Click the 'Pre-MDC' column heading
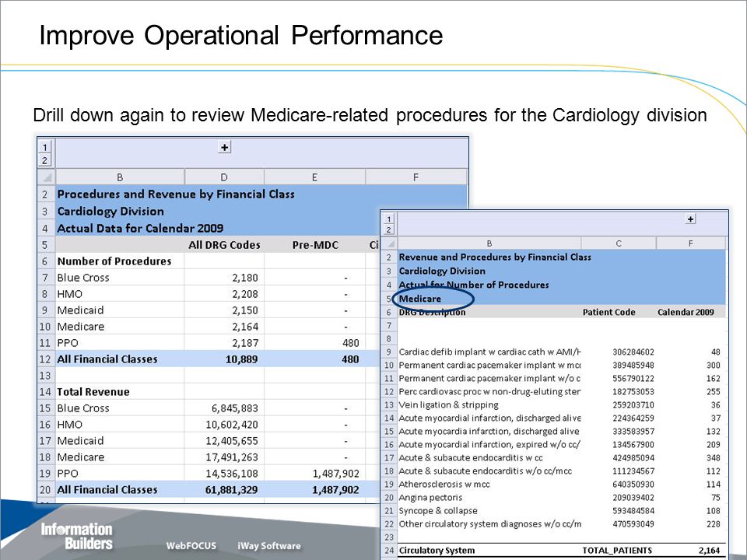This screenshot has height=560, width=747. tap(315, 245)
